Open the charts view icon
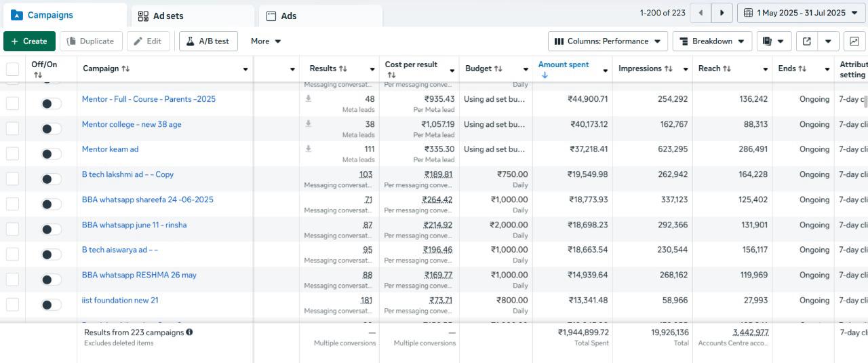Screen dimensions: 868x363 pos(854,41)
